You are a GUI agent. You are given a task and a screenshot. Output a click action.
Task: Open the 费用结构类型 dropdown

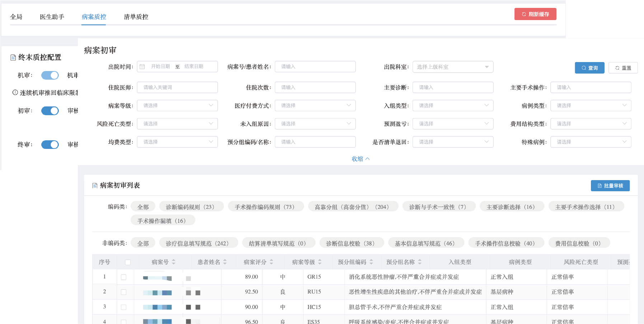(x=591, y=124)
